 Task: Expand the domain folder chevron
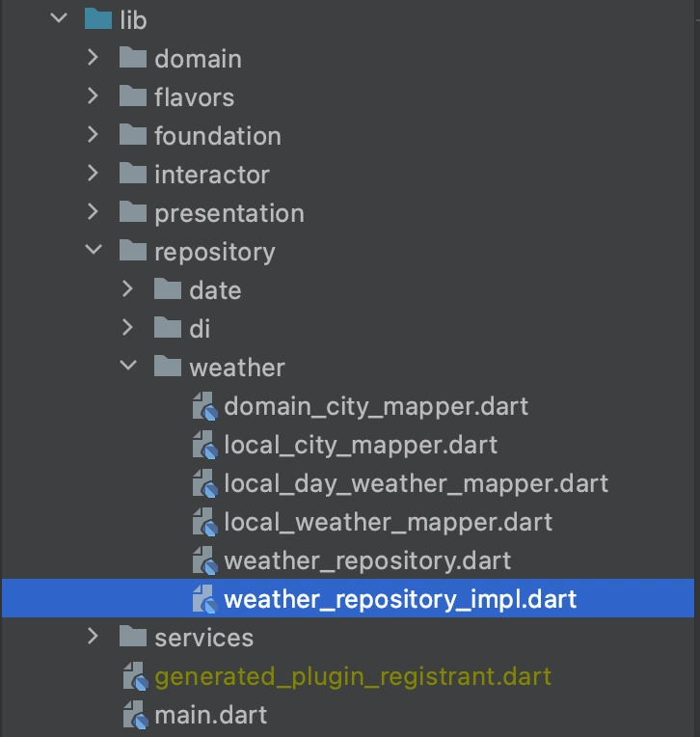93,58
